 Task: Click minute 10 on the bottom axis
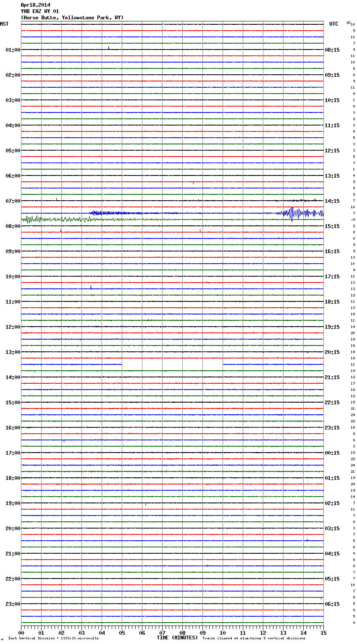tap(223, 633)
